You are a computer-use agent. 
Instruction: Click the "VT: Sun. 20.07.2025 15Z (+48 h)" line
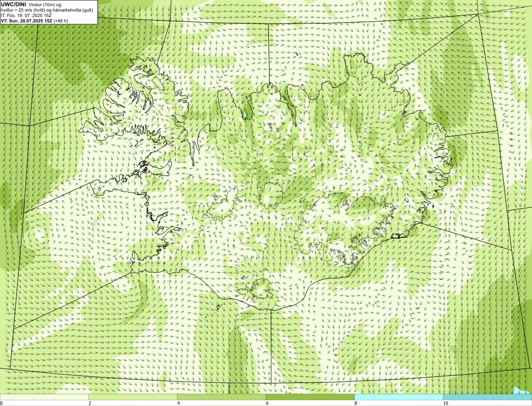point(34,20)
